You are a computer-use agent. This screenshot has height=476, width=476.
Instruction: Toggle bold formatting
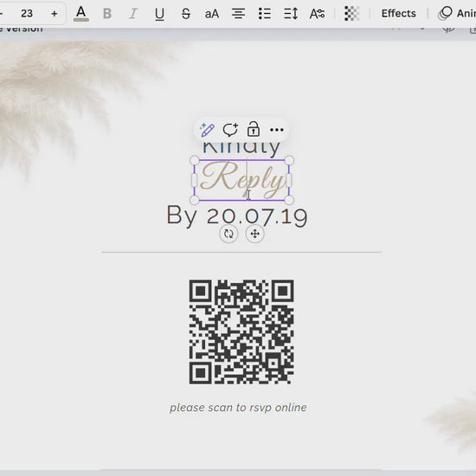click(x=107, y=14)
